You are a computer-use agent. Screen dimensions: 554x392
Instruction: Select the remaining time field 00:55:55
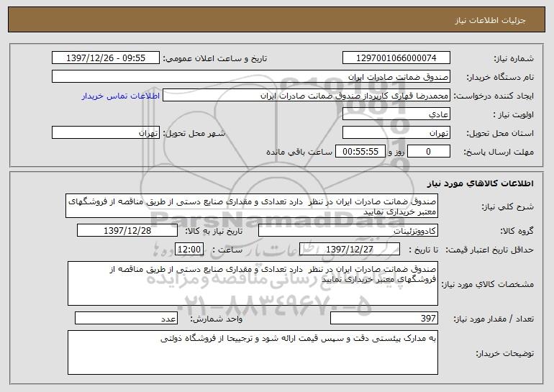360,152
